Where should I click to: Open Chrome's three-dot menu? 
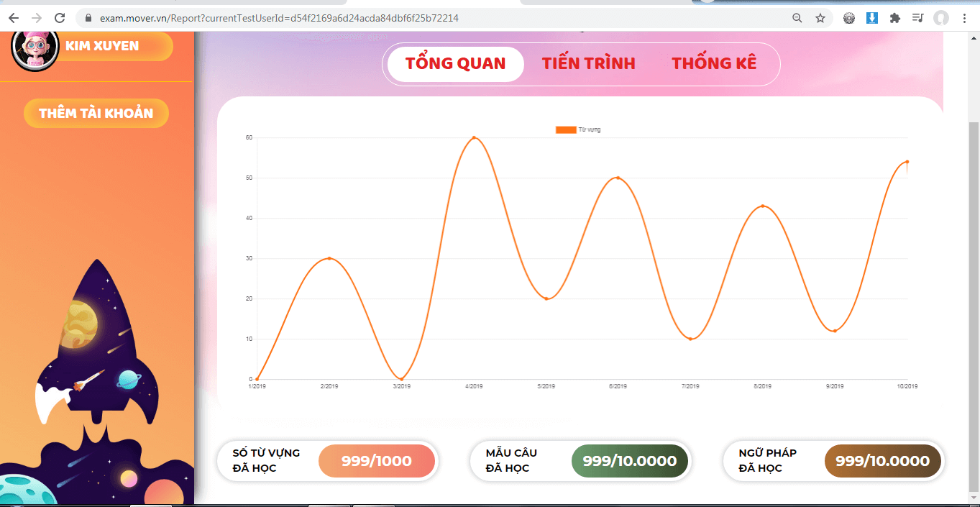[963, 18]
